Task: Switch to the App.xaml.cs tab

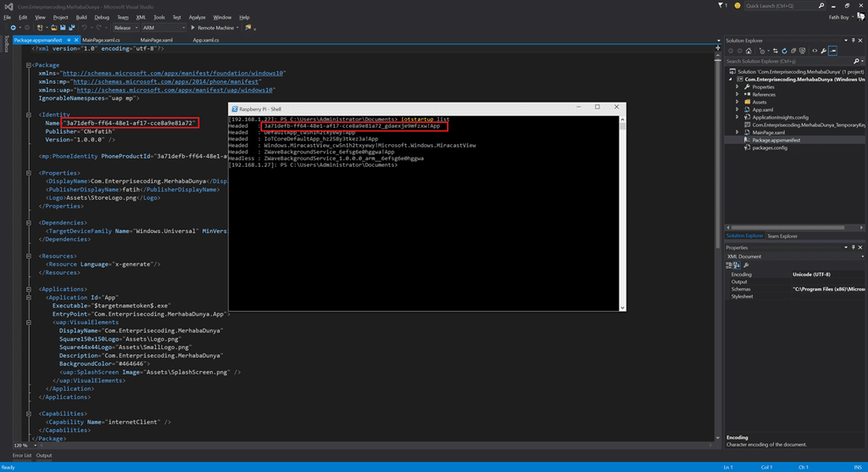Action: [206, 40]
